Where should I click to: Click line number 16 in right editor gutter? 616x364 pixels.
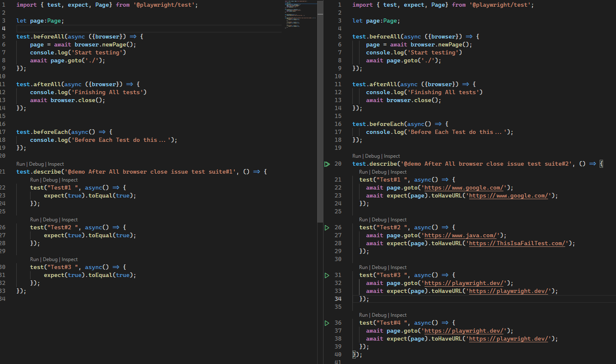[x=338, y=124]
